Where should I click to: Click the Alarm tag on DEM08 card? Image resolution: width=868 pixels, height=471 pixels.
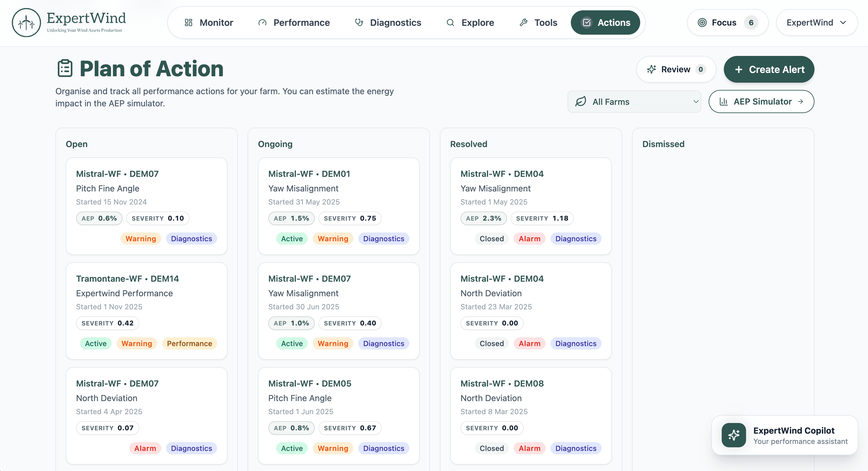[x=529, y=448]
